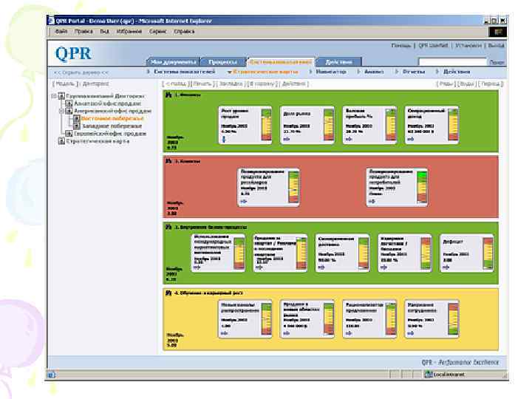This screenshot has width=532, height=399.
Task: Click the scorecard icon beside Западное побережье
Action: [77, 126]
